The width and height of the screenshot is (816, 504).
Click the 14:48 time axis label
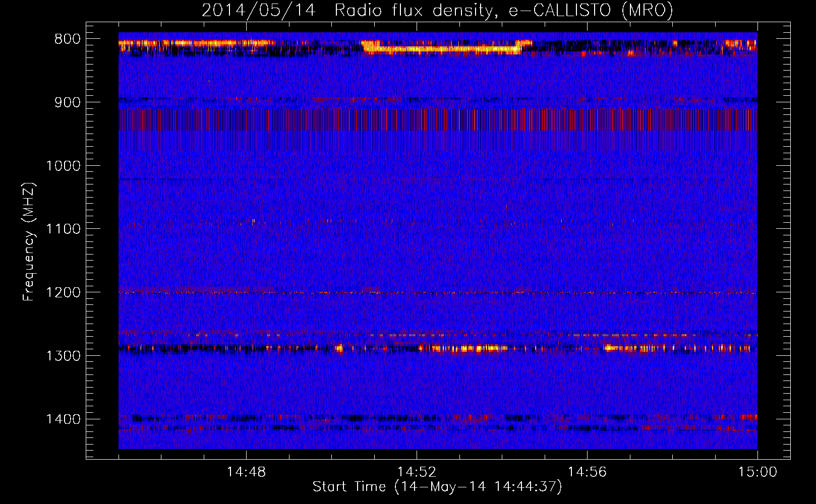point(246,472)
